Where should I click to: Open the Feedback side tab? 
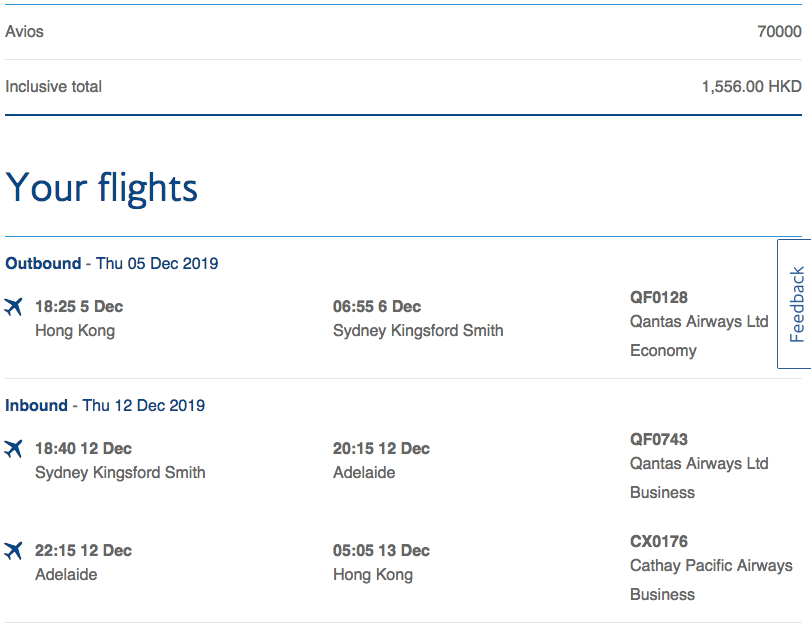coord(795,304)
